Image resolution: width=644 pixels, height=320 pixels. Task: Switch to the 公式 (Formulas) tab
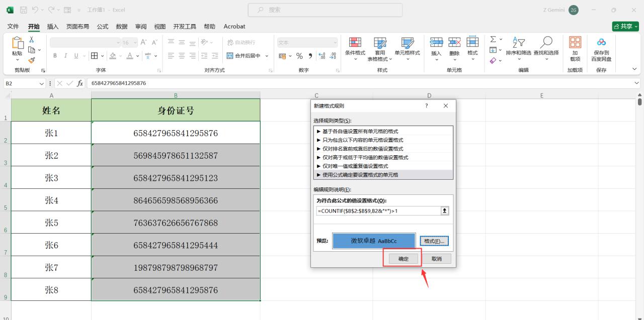(102, 26)
